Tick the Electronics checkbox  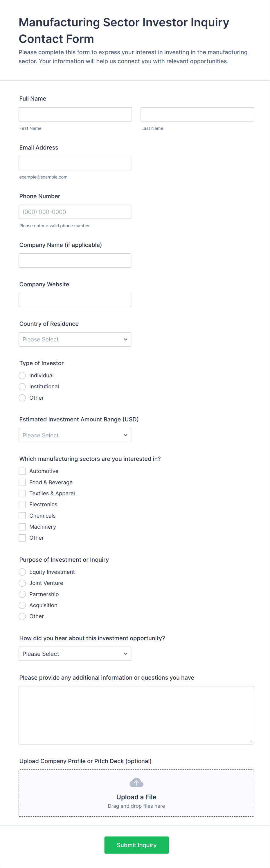coord(22,504)
